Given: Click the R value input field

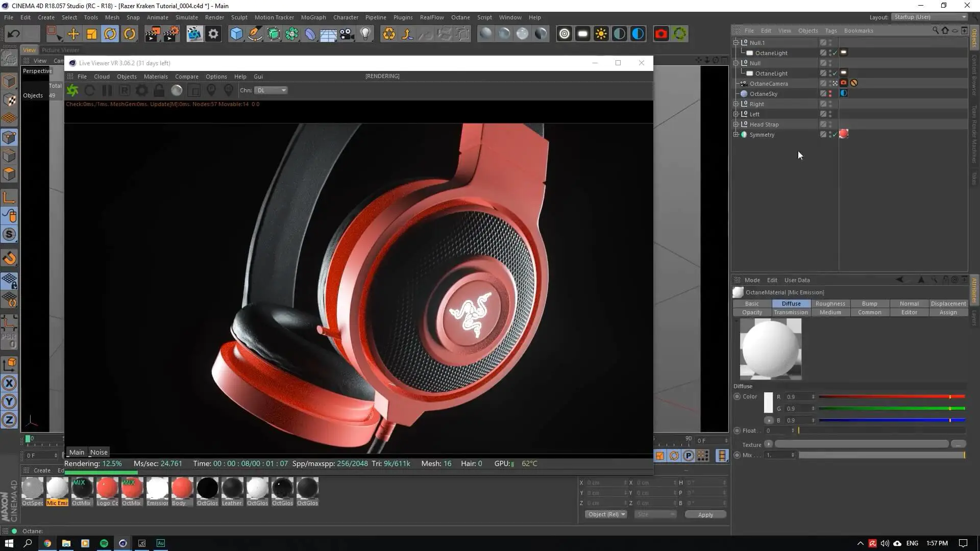Looking at the screenshot, I should (800, 396).
